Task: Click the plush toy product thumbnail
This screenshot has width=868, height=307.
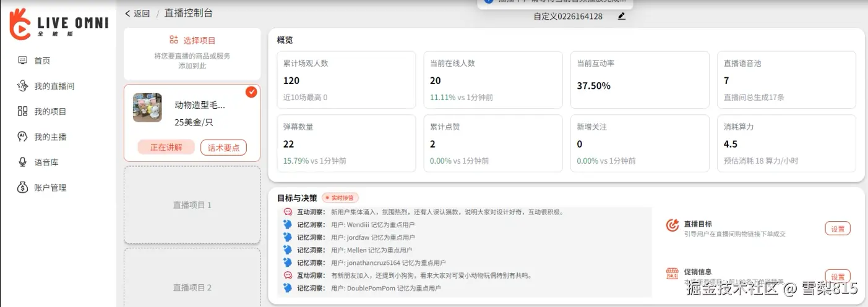Action: click(x=147, y=107)
